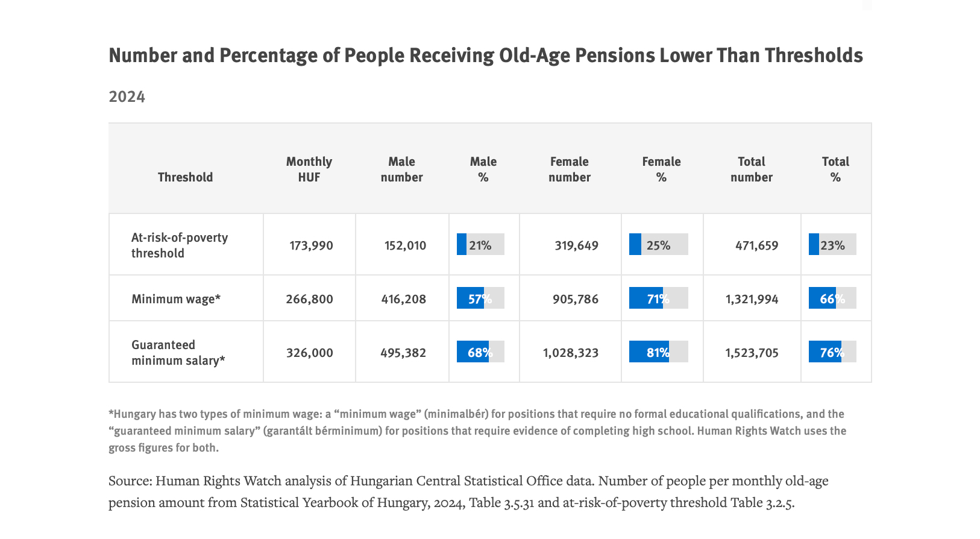Click the 173,990 monthly HUF cell
The width and height of the screenshot is (980, 539).
point(311,246)
